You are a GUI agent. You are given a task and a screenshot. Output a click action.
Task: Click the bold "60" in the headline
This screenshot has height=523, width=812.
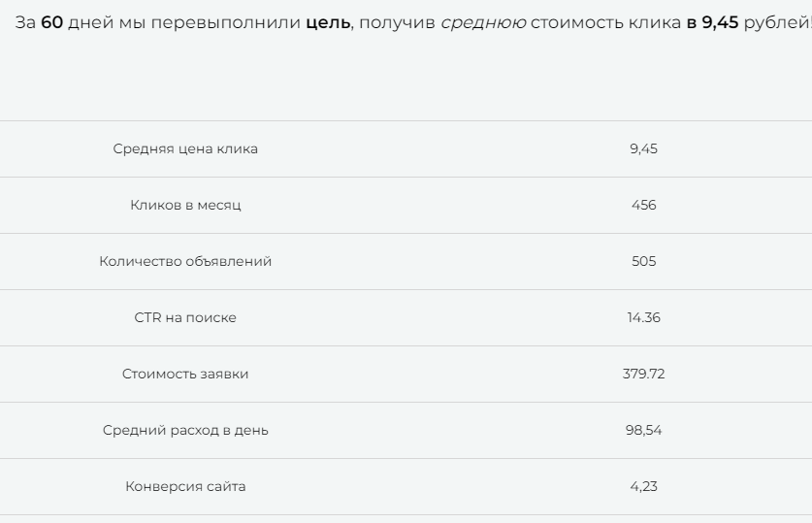(x=51, y=22)
